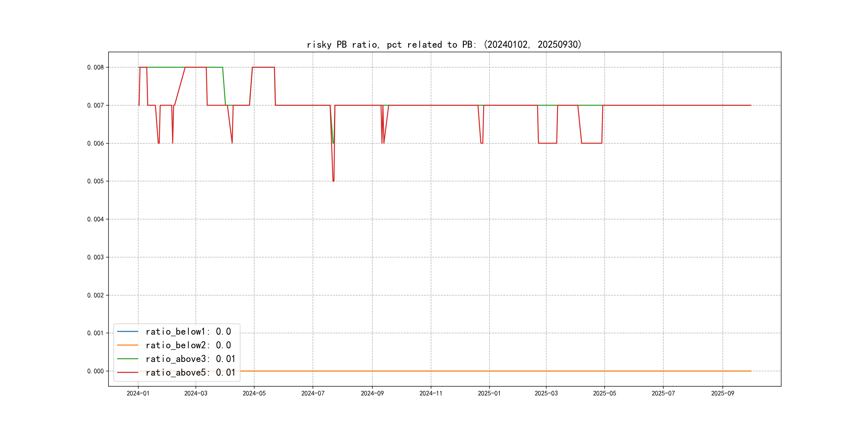This screenshot has width=868, height=434.
Task: Click the orange ratio_below2 legend line swatch
Action: click(x=127, y=345)
